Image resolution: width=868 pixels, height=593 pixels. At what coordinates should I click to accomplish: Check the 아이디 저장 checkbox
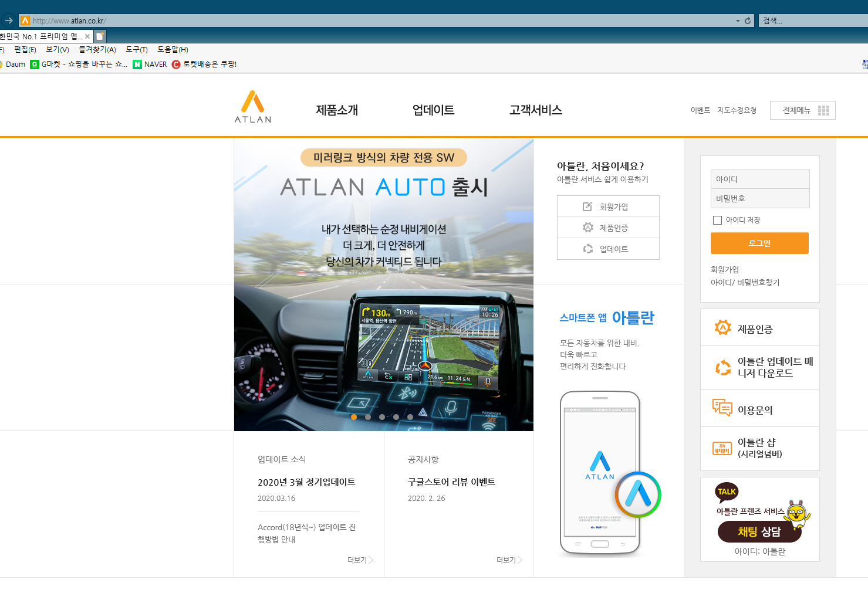pos(717,220)
